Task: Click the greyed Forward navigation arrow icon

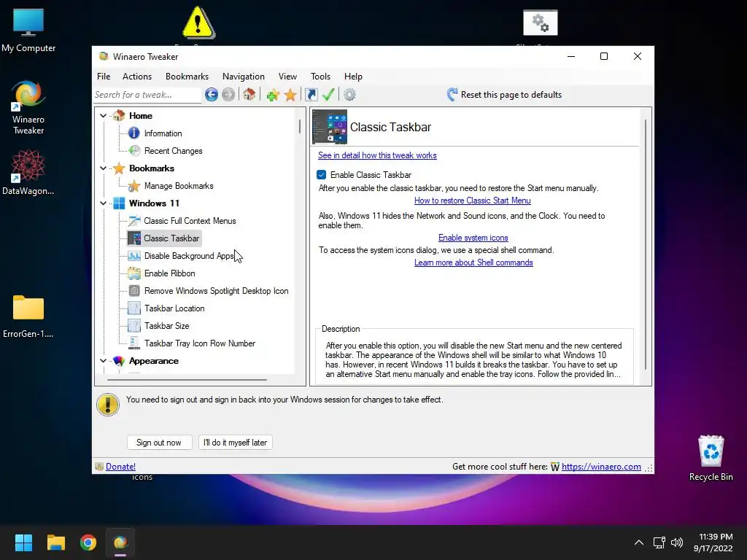Action: pos(228,95)
